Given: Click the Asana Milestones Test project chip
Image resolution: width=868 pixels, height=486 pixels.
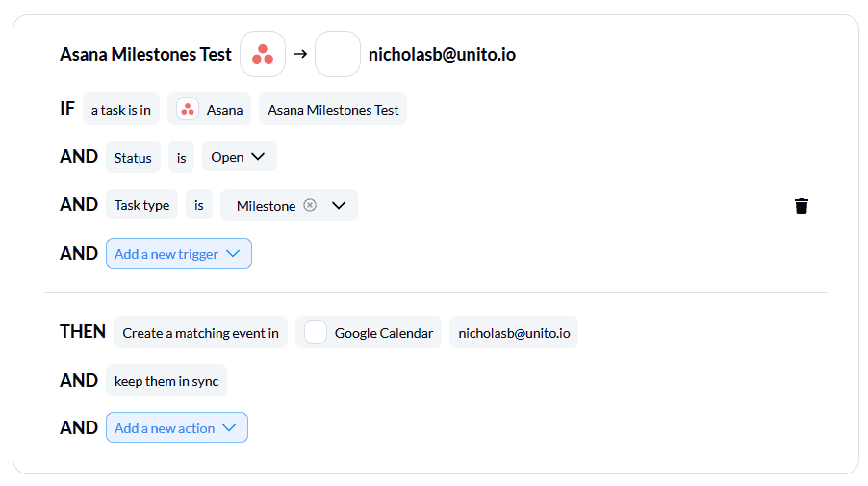Looking at the screenshot, I should (x=333, y=109).
